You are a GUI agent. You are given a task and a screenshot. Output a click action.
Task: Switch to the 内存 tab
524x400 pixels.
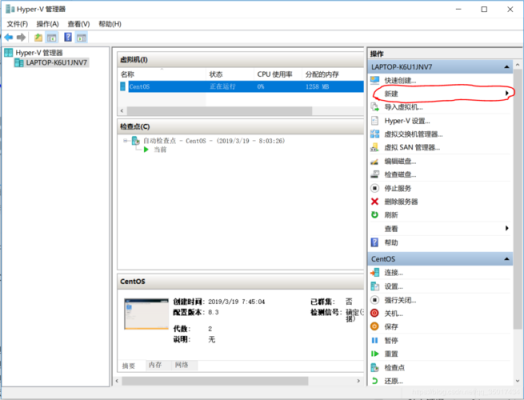tap(155, 365)
